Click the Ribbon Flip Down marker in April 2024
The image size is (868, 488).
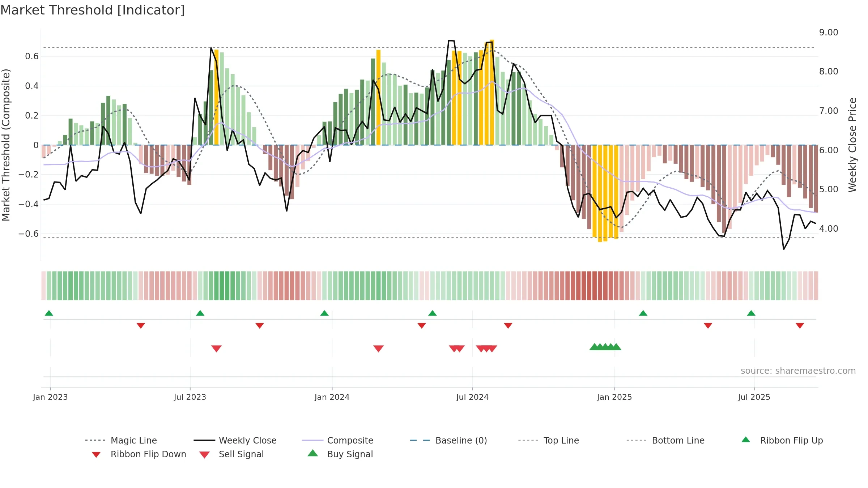pyautogui.click(x=421, y=326)
